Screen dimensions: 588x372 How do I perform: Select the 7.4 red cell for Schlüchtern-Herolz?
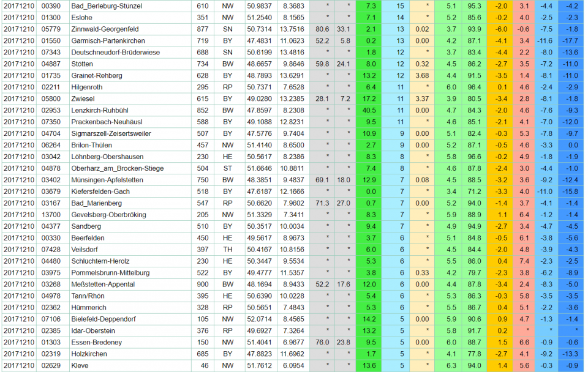(x=524, y=261)
